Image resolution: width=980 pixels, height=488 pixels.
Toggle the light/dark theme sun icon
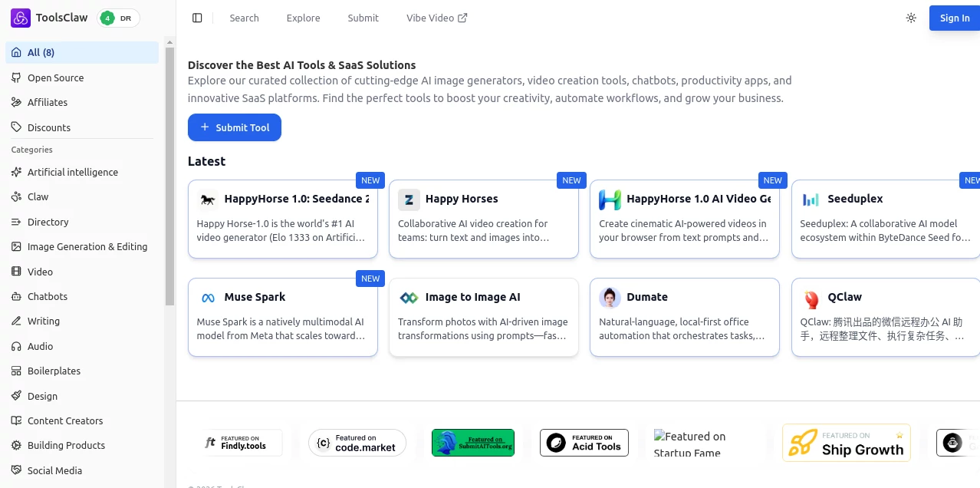coord(911,18)
